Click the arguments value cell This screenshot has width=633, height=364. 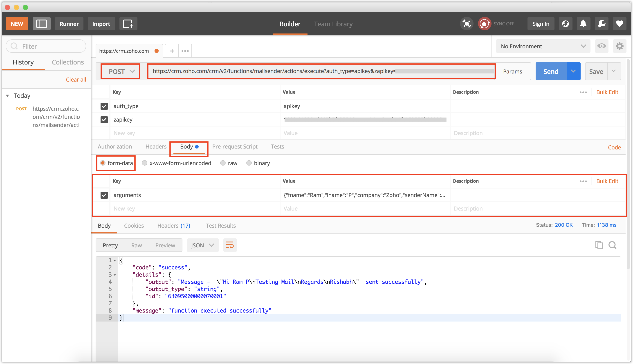(x=364, y=195)
